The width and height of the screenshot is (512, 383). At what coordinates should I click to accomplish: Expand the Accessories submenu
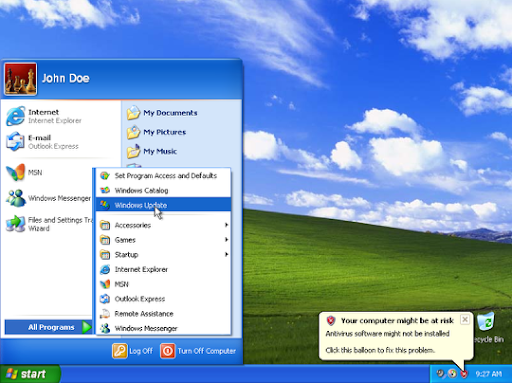(163, 225)
